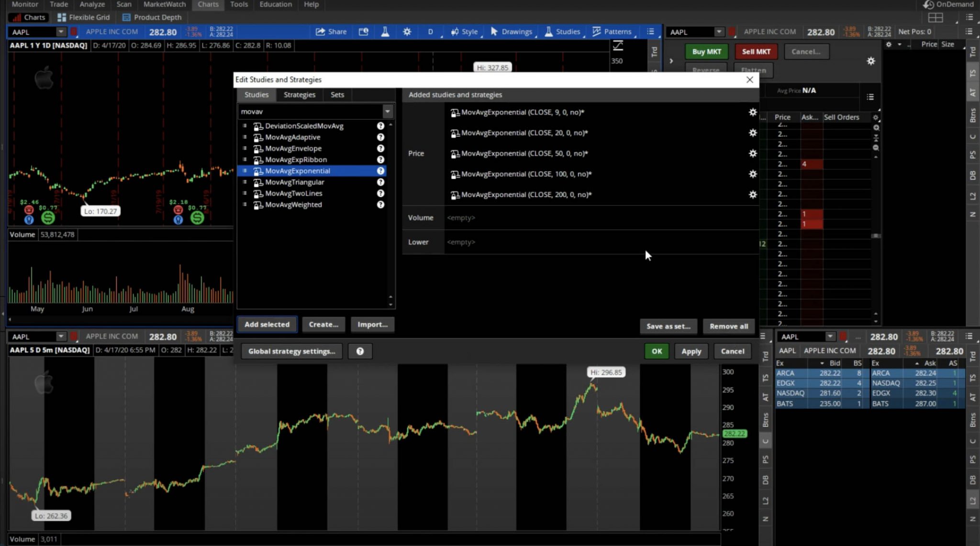Click the OnDemand clock icon
Image resolution: width=980 pixels, height=546 pixels.
click(928, 5)
